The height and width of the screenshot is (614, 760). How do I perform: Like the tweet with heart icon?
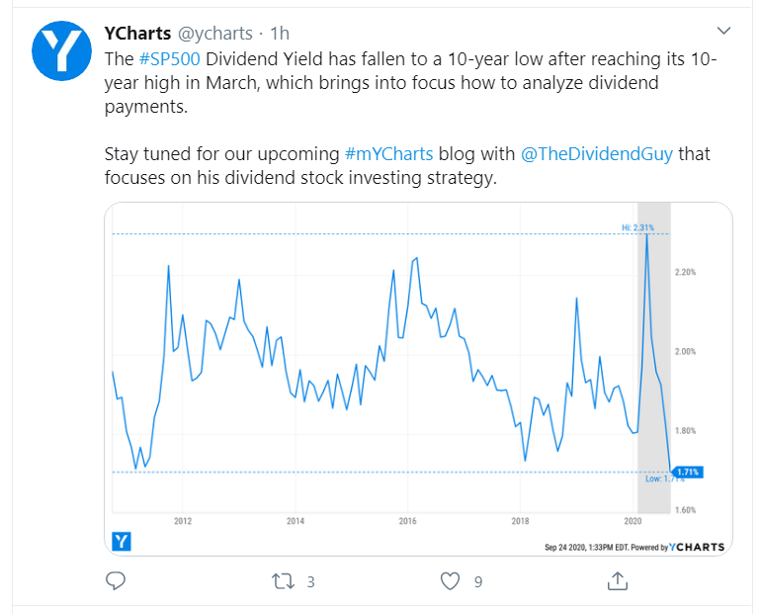[x=450, y=580]
